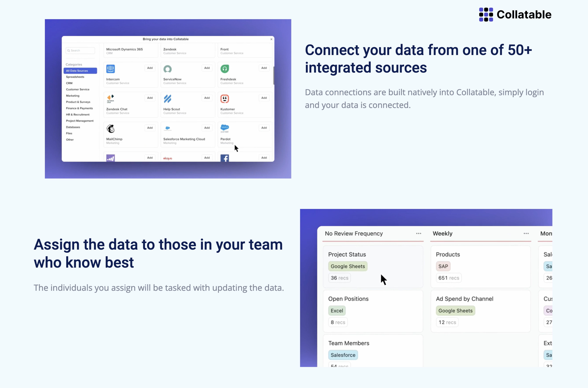Click the dialog's vertical scrollbar

click(274, 76)
